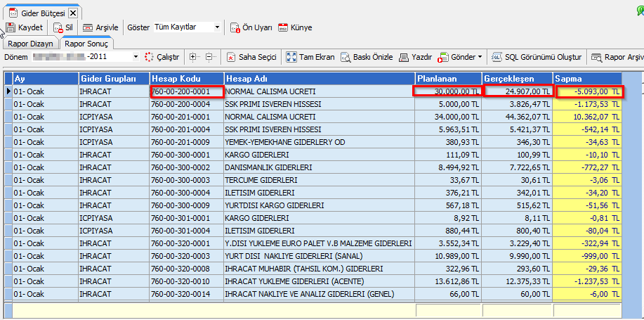This screenshot has width=644, height=320.
Task: Click planned value 8.494,92 TL
Action: pyautogui.click(x=448, y=168)
